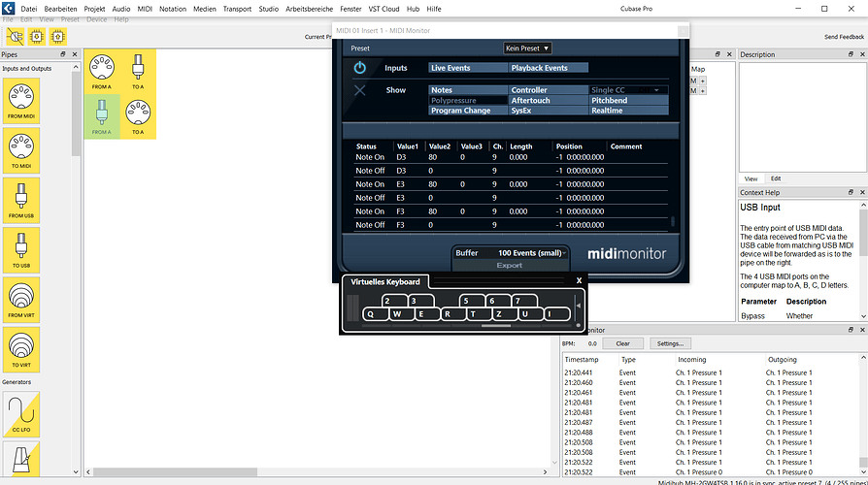Viewport: 868px width, 485px height.
Task: Click the Cubase logo icon
Action: point(8,8)
